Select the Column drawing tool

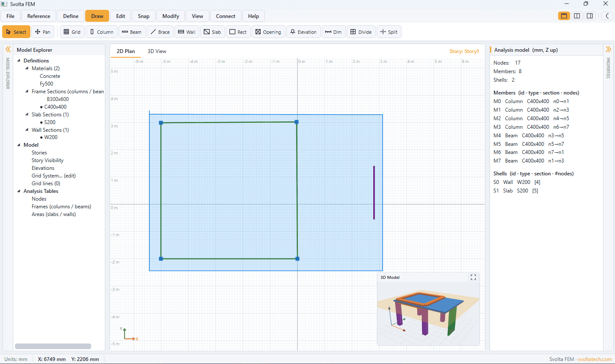click(x=102, y=32)
